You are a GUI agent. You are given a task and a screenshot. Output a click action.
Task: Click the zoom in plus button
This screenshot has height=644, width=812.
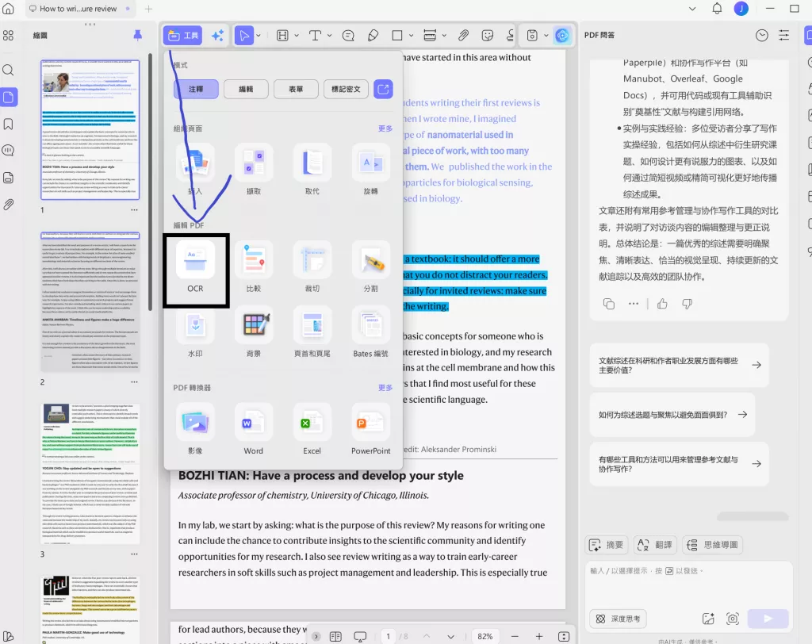pos(539,636)
